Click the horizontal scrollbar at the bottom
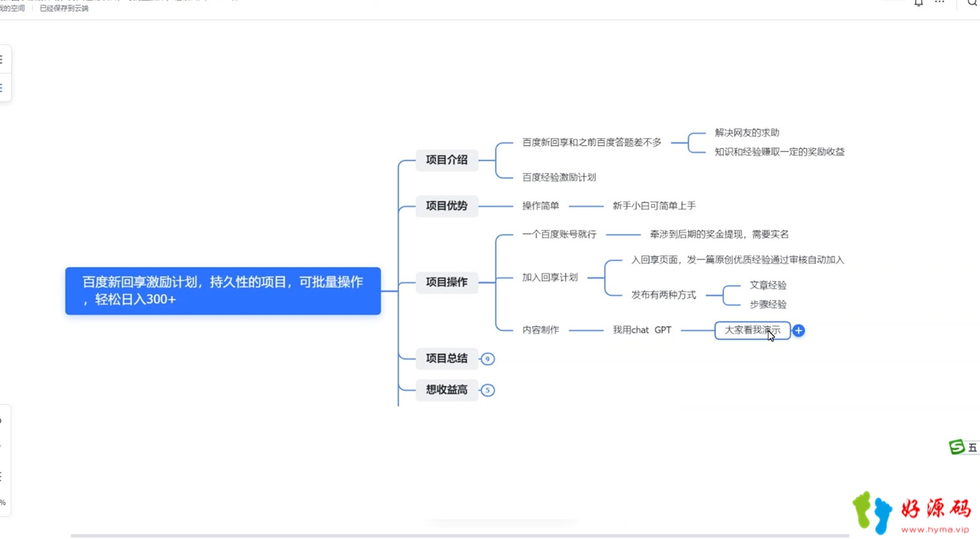 459,536
